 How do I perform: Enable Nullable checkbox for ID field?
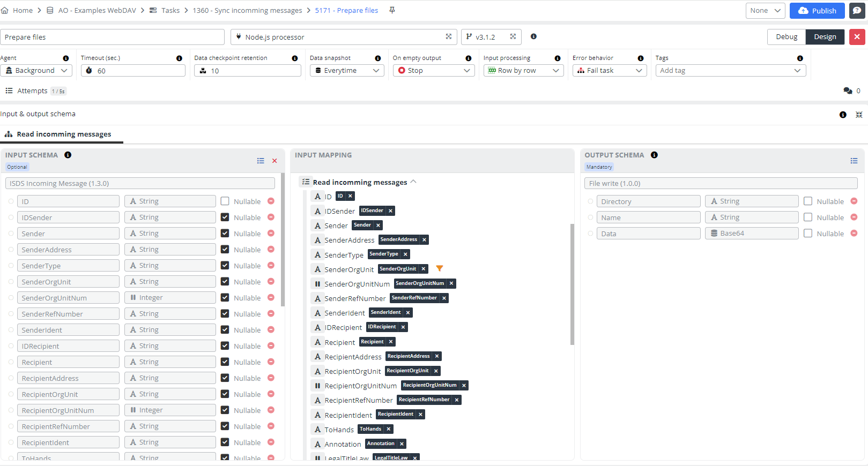coord(225,201)
